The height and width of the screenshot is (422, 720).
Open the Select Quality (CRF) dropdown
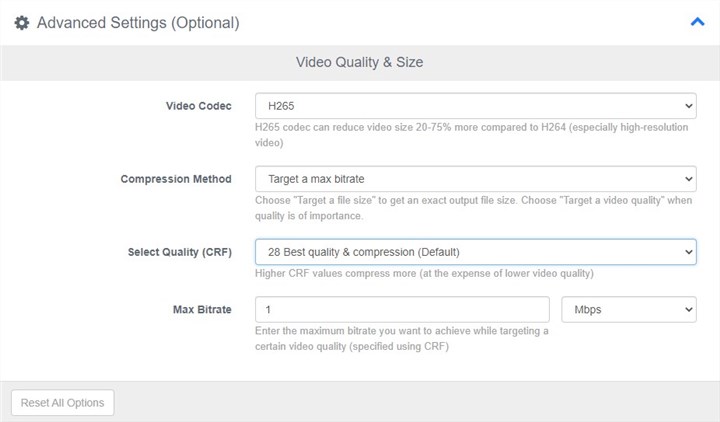click(475, 252)
